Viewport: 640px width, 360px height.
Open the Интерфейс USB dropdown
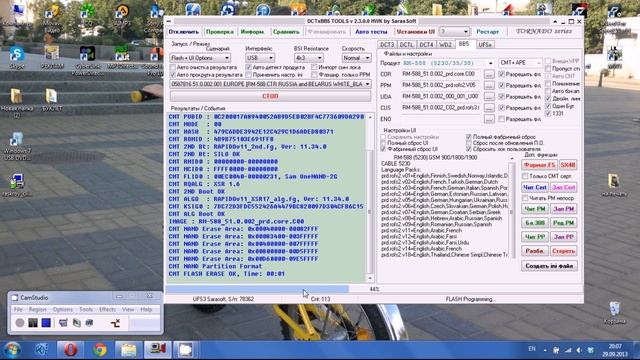[x=260, y=58]
